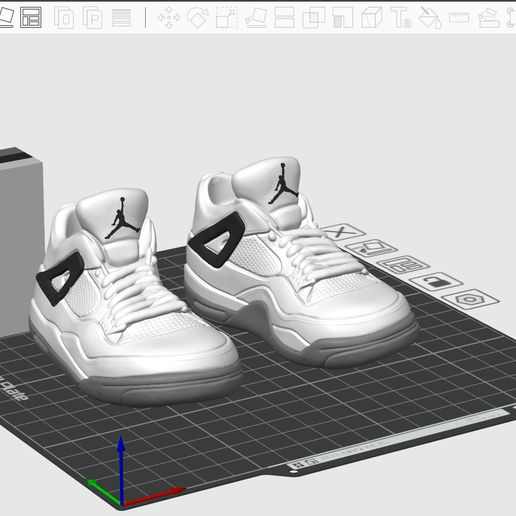The height and width of the screenshot is (516, 516).
Task: Click the Auto Orient toolbar icon
Action: pyautogui.click(x=6, y=17)
